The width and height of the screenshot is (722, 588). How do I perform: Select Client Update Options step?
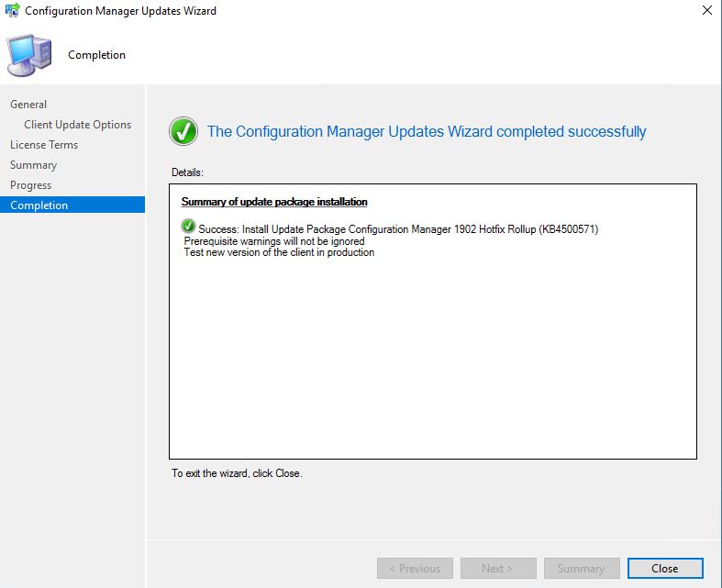tap(77, 125)
